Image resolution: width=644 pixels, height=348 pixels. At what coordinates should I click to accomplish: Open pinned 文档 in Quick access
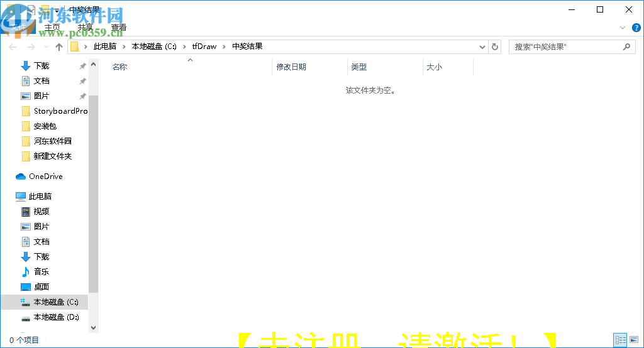[x=41, y=81]
